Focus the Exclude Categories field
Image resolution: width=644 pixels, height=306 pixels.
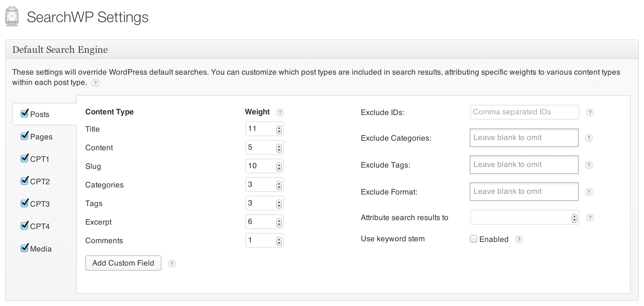click(524, 138)
